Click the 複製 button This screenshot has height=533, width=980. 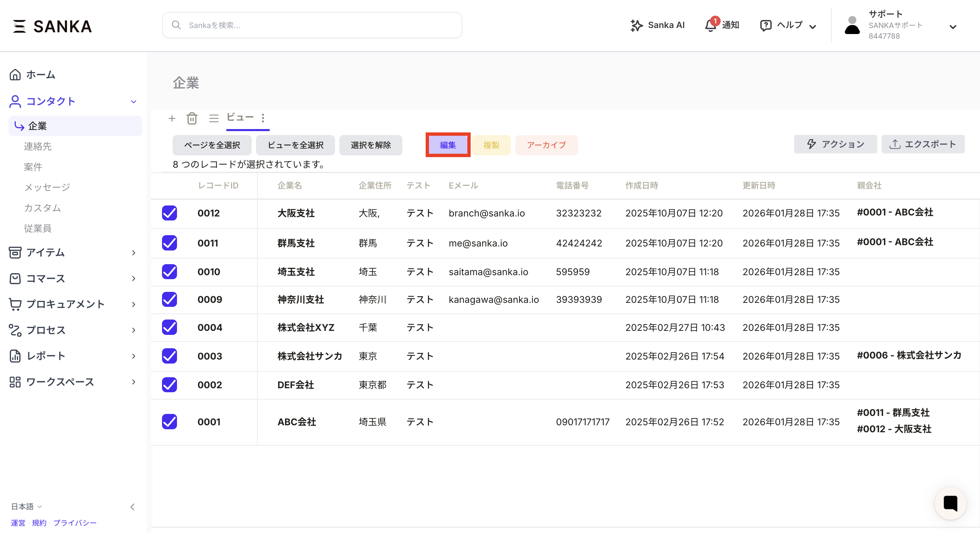(x=492, y=145)
